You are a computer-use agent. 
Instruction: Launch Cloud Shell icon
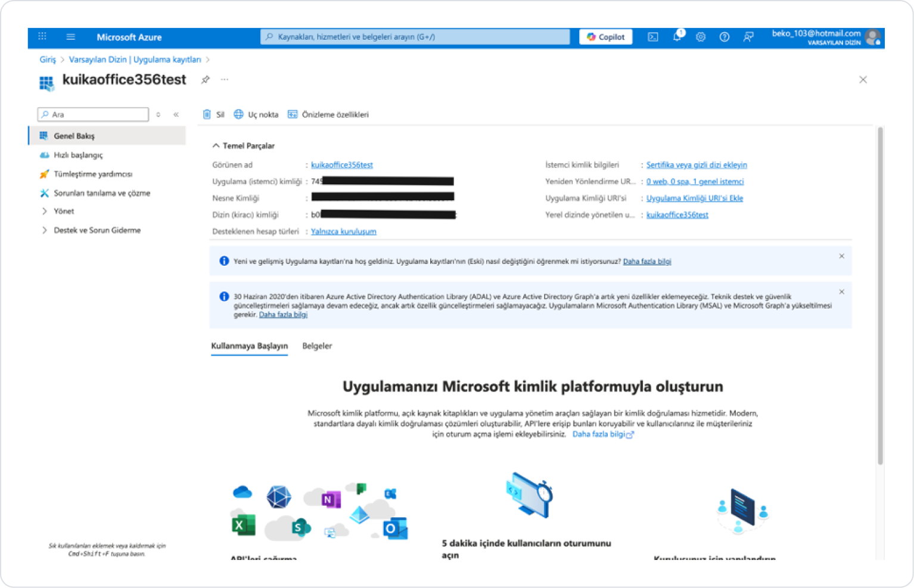click(653, 37)
